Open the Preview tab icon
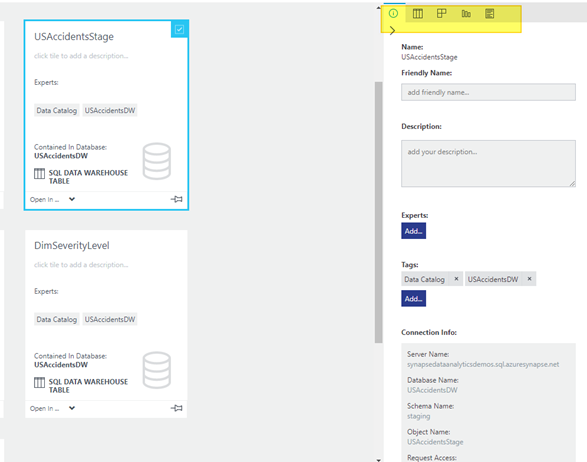 [x=442, y=13]
